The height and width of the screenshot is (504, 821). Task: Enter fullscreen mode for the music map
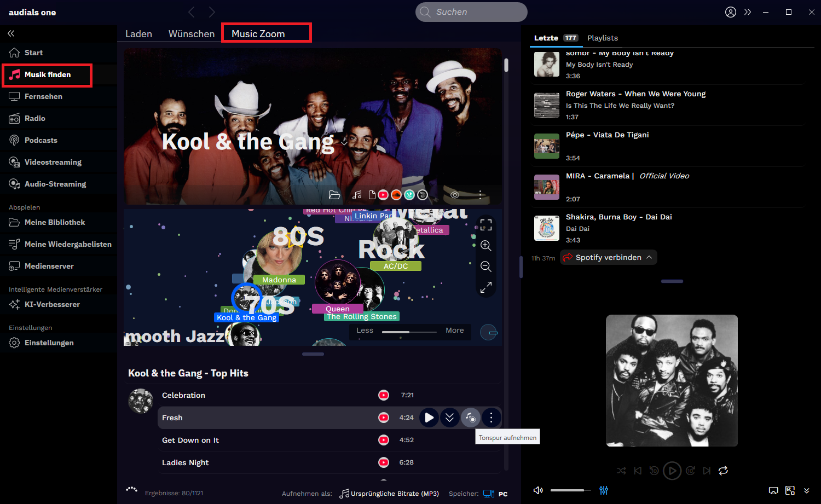[486, 225]
